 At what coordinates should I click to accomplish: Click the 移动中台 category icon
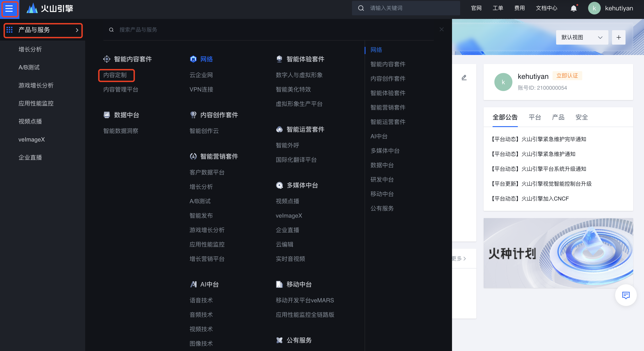[x=279, y=285]
